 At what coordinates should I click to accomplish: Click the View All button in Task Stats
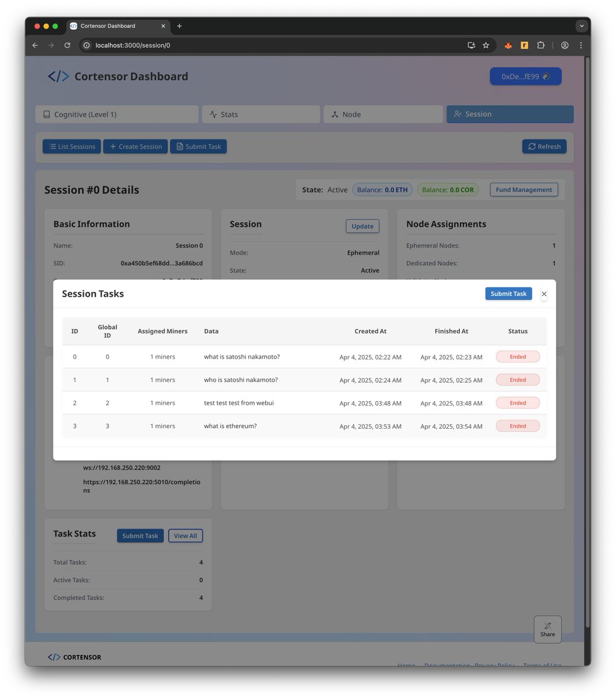click(x=185, y=535)
